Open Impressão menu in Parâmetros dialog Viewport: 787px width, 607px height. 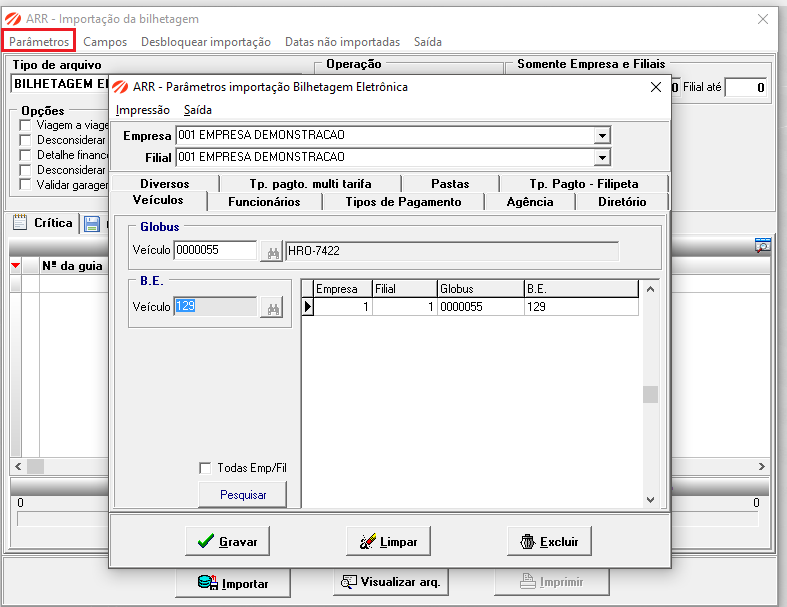[143, 110]
